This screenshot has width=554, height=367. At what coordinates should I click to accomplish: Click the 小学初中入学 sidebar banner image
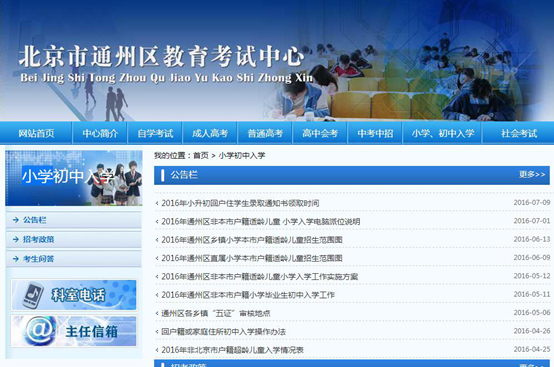[x=74, y=178]
